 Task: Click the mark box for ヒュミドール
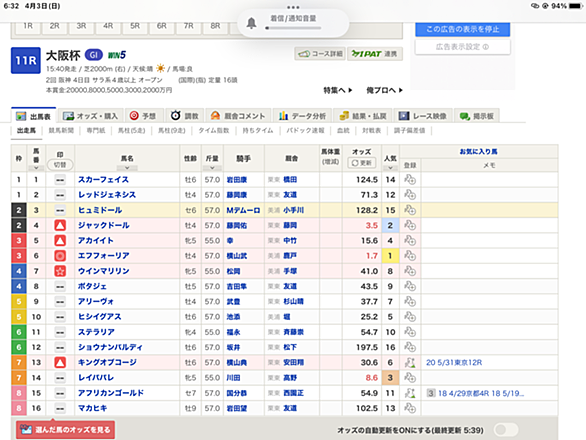pyautogui.click(x=60, y=210)
